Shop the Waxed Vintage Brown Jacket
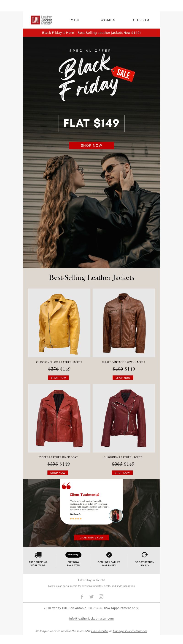 (123, 378)
